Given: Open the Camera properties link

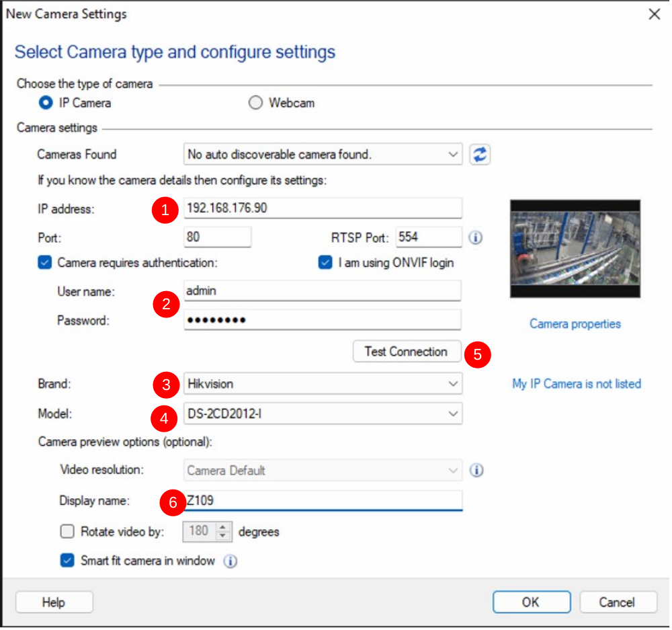Looking at the screenshot, I should click(x=575, y=323).
